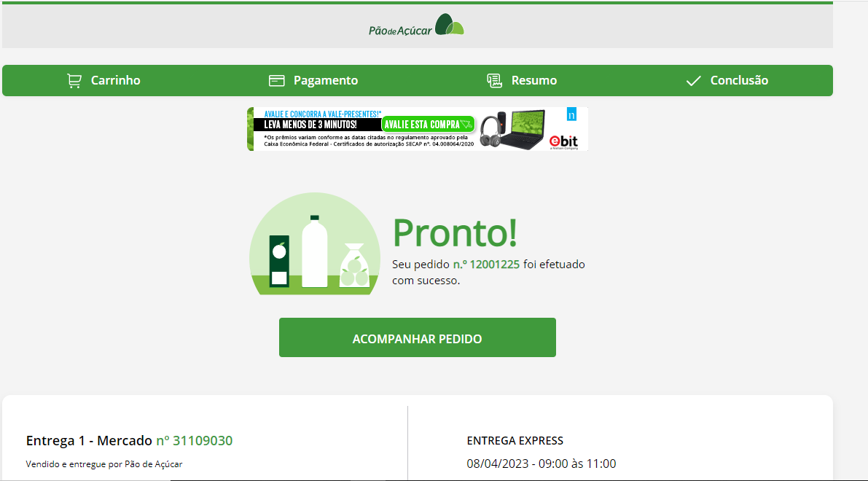Click the headphones and laptop banner image
Viewport: 868px width, 481px height.
point(512,129)
